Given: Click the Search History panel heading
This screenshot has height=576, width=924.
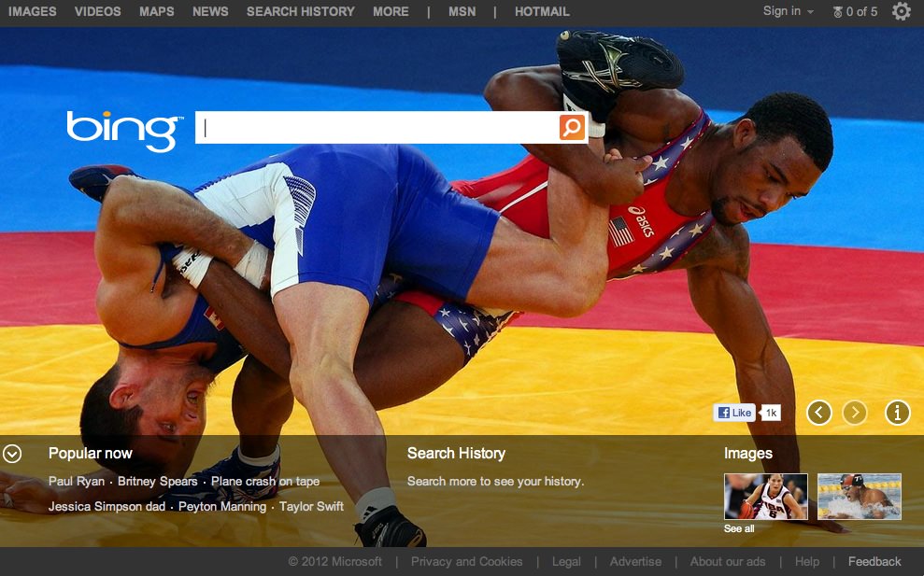Looking at the screenshot, I should click(456, 453).
